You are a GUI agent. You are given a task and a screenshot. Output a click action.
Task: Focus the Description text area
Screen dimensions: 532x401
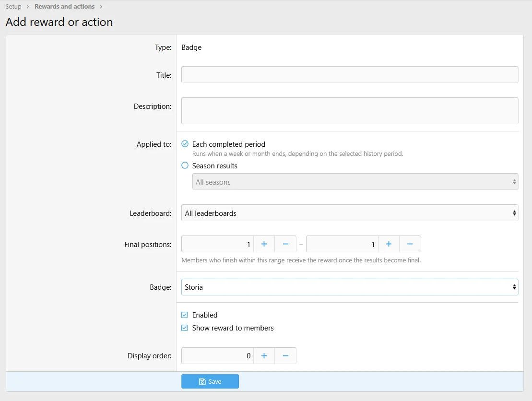[x=350, y=111]
